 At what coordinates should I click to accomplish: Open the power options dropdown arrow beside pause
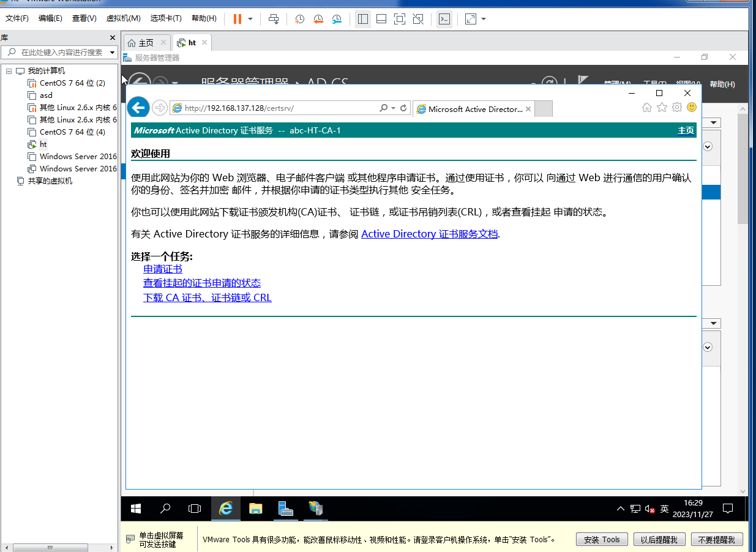(250, 19)
